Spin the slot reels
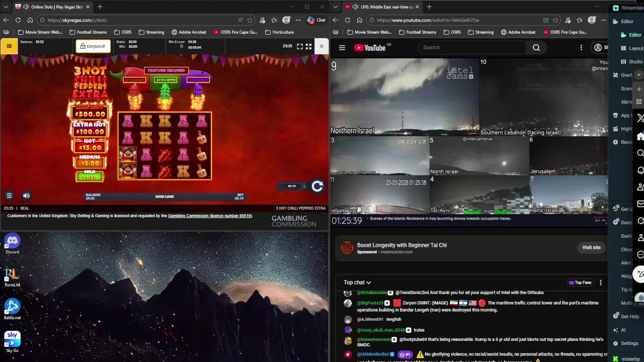Image resolution: width=644 pixels, height=362 pixels. click(x=317, y=187)
